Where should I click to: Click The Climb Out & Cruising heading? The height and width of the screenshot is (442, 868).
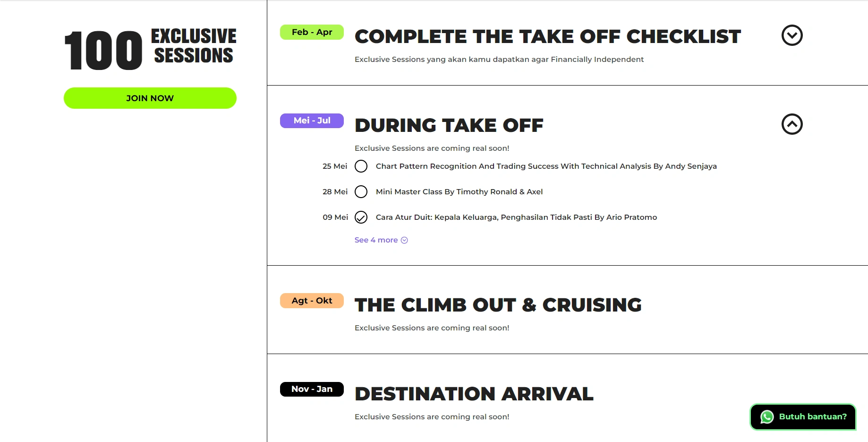pyautogui.click(x=498, y=305)
